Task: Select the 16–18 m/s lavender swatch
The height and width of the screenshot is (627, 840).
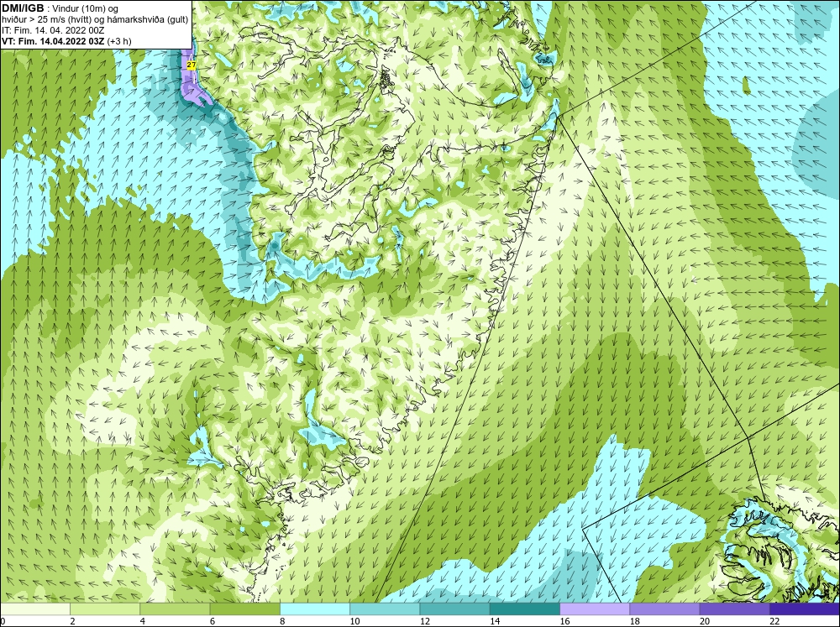Action: pyautogui.click(x=595, y=609)
